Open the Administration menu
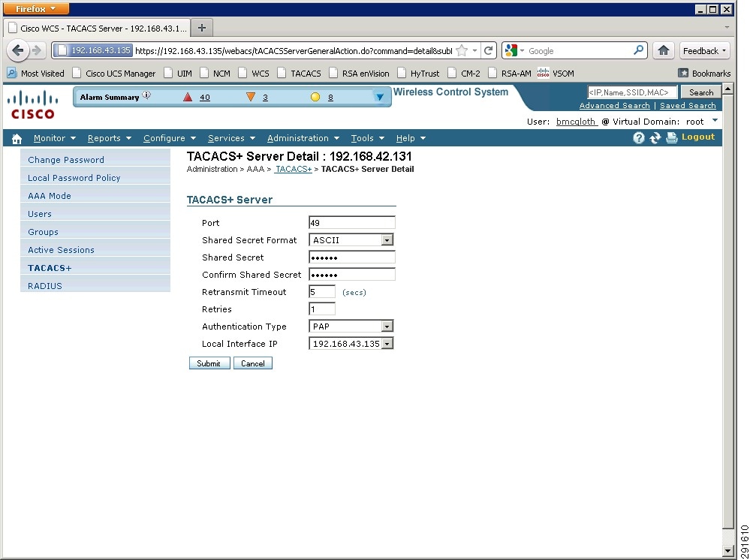This screenshot has width=750, height=560. [x=303, y=138]
